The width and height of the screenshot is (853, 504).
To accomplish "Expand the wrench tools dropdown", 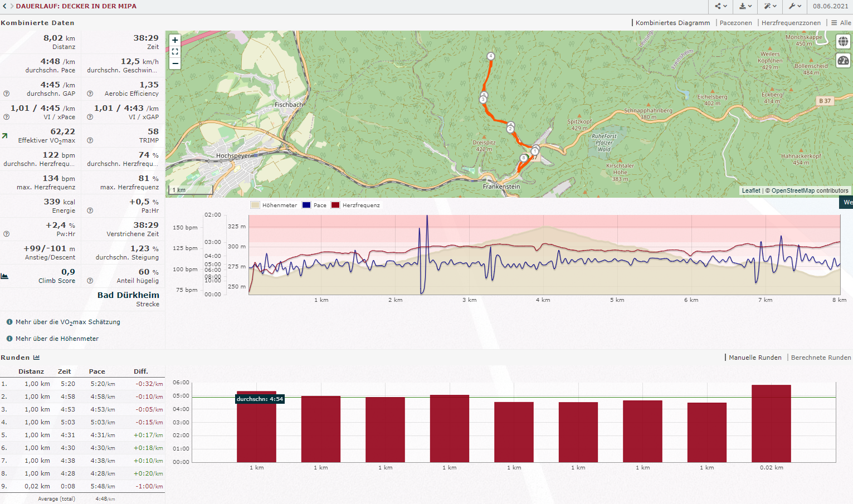I will click(x=794, y=6).
